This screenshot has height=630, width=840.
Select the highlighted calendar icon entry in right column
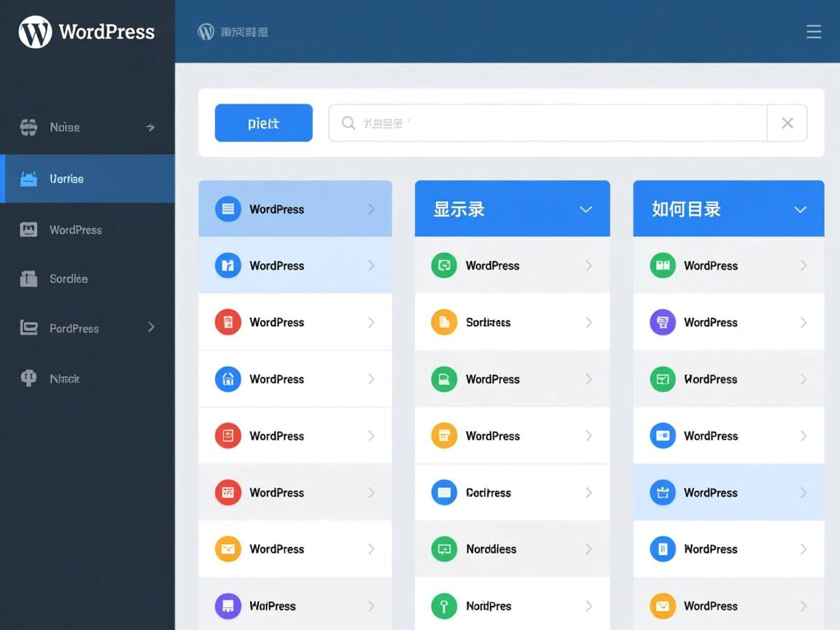tap(728, 492)
